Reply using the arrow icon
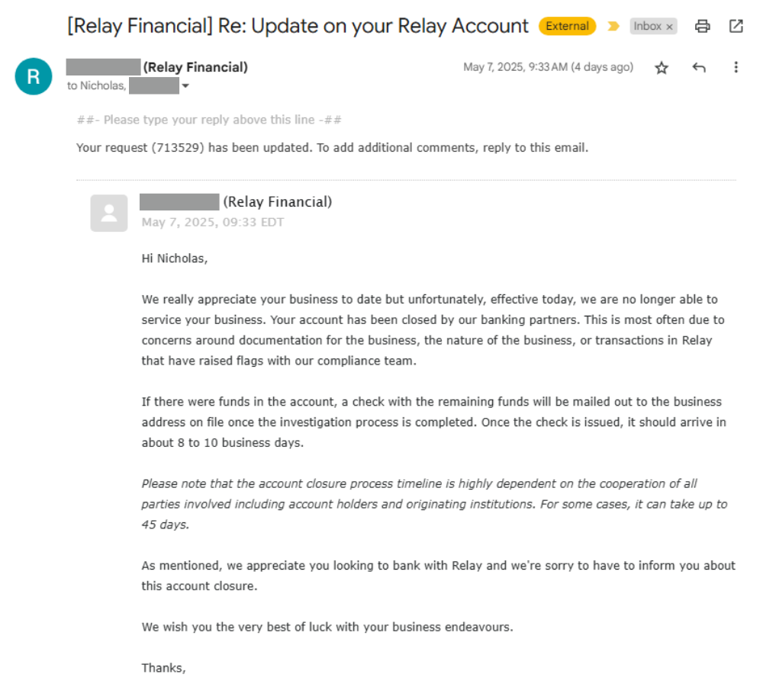763x700 pixels. [x=699, y=68]
